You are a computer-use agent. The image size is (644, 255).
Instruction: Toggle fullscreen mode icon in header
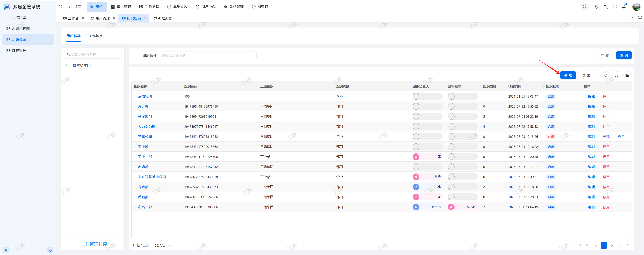tap(614, 7)
